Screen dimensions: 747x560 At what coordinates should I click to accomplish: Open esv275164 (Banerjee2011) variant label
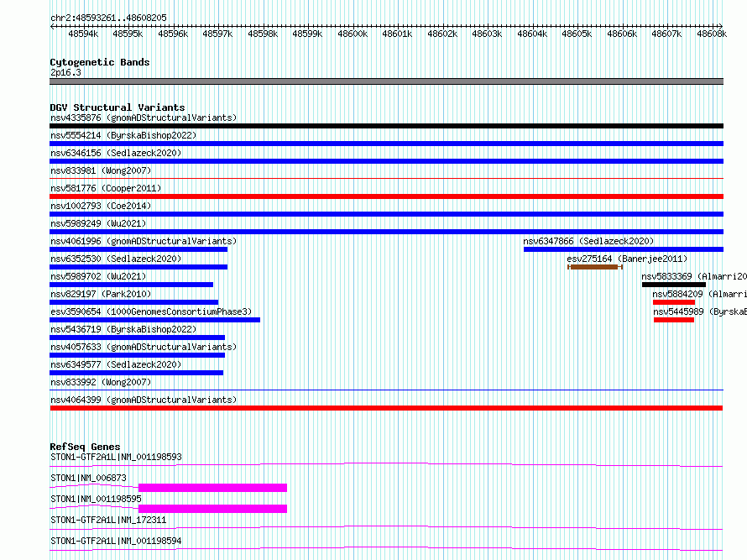pyautogui.click(x=627, y=259)
